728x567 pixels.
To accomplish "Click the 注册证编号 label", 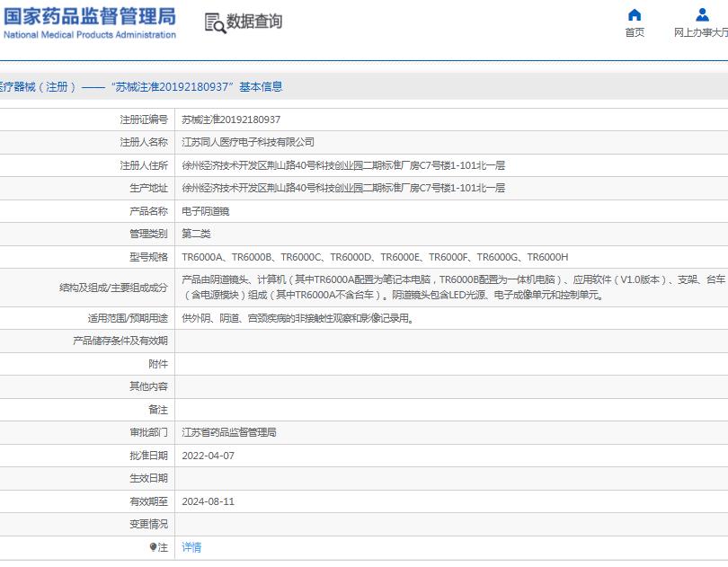I will [144, 120].
